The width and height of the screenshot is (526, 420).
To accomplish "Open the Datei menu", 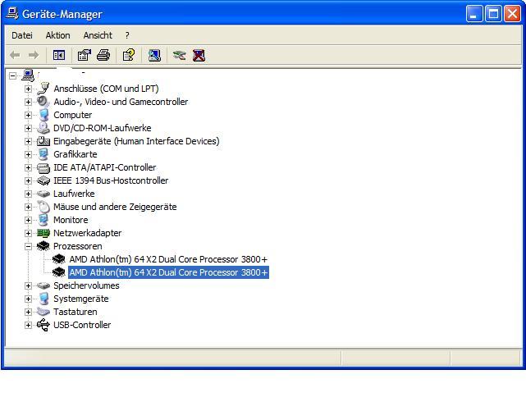I will 22,35.
